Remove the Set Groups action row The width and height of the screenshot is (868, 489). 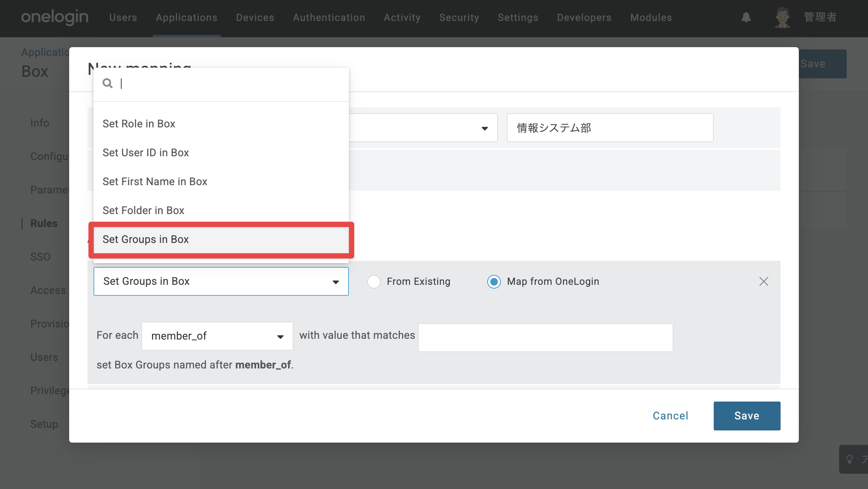763,281
